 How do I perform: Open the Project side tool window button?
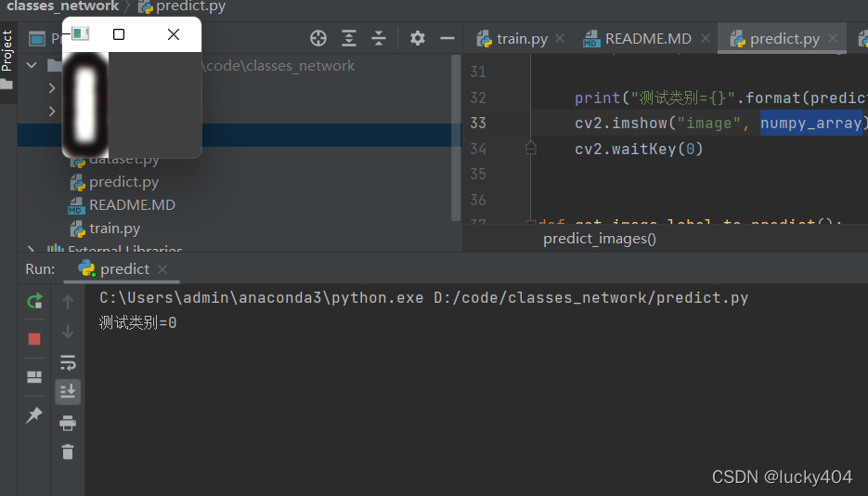coord(7,59)
